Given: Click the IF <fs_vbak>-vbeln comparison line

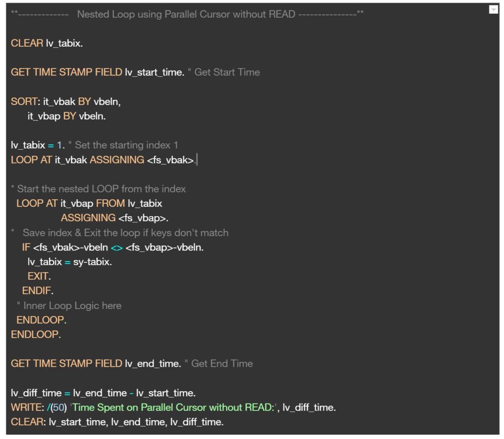Looking at the screenshot, I should (x=113, y=247).
